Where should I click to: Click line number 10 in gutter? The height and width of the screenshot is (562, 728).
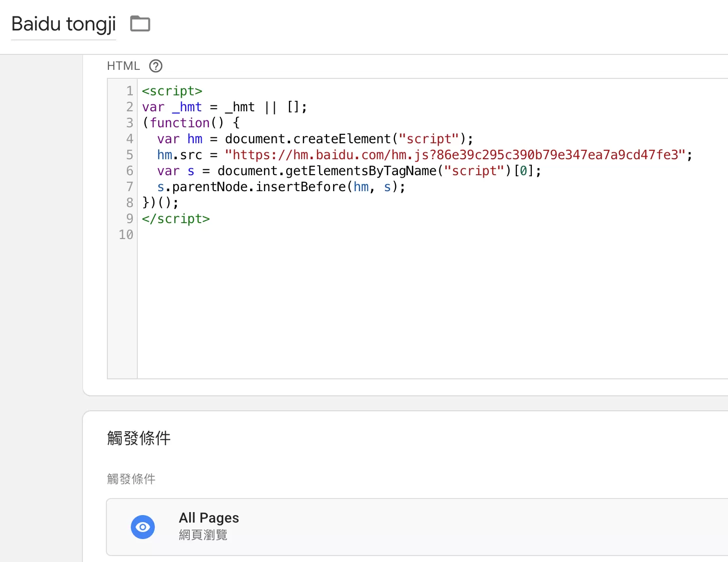[126, 235]
